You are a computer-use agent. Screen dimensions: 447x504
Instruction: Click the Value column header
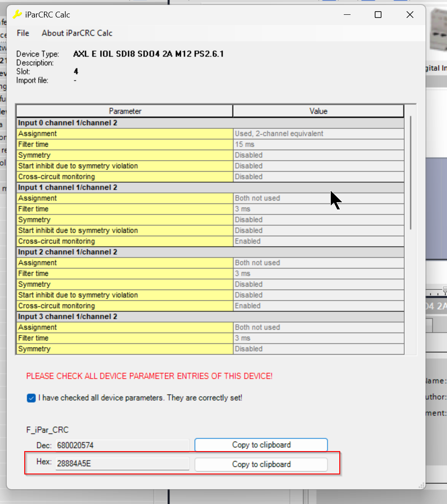tap(318, 111)
